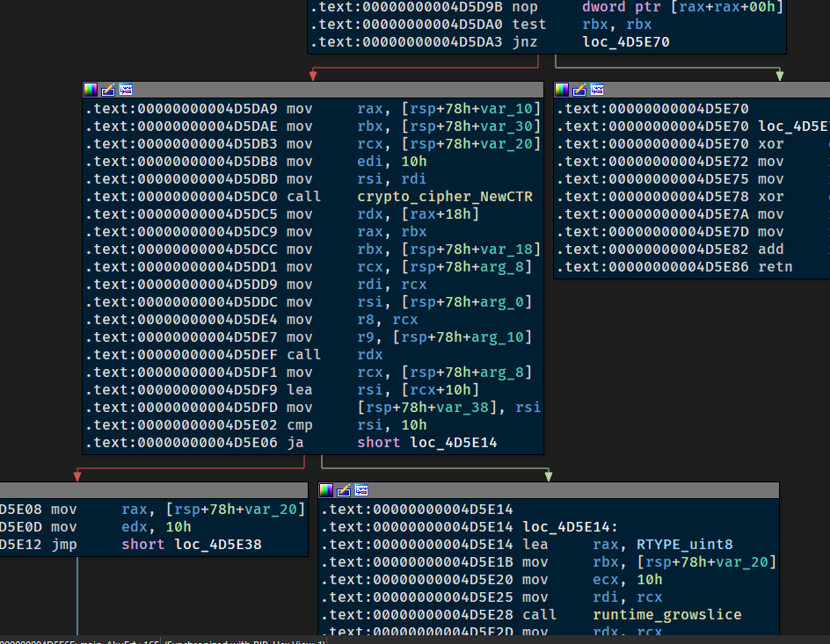Click group nodes icon on block 4D5DA9
Screen dimensions: 830x644
click(126, 90)
